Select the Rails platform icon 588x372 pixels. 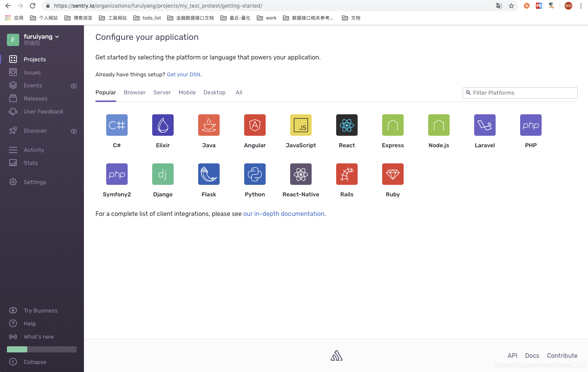347,174
